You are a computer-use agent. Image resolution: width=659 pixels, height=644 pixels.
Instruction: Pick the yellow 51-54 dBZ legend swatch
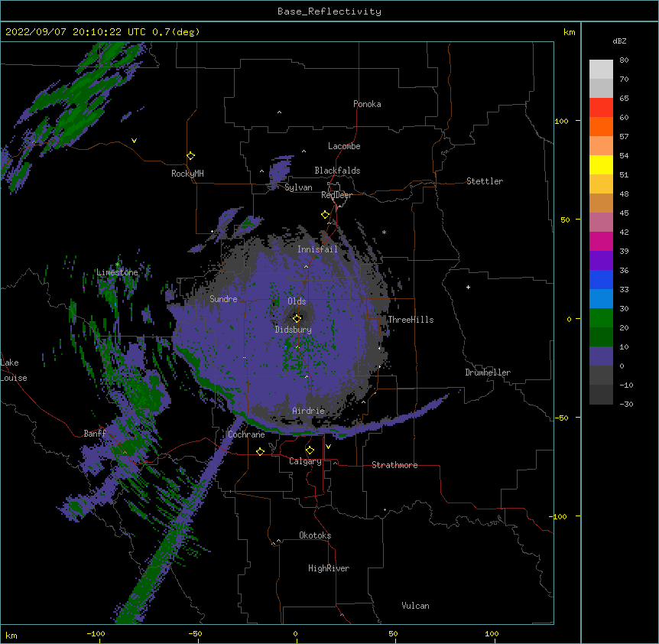pos(601,164)
